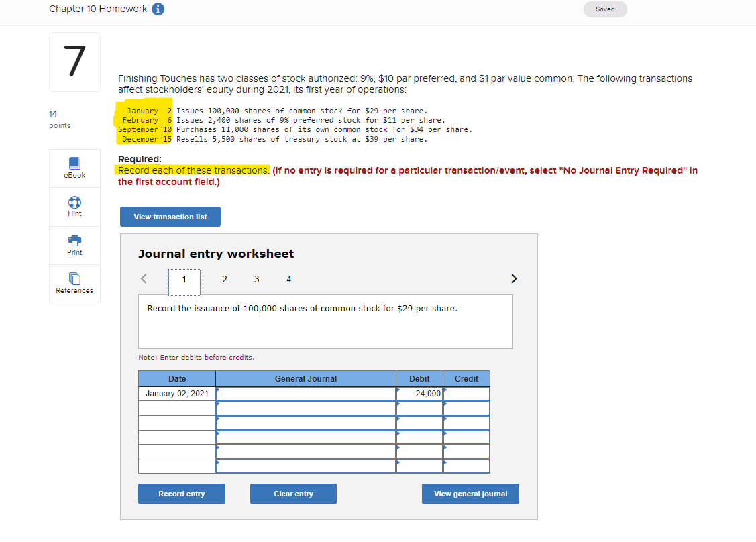Go to next journal entry with right chevron
The image size is (756, 542).
(x=514, y=279)
